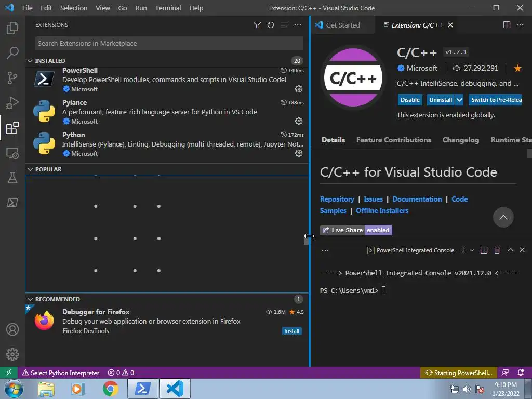Open the terminal launch profile dropdown

(x=472, y=250)
